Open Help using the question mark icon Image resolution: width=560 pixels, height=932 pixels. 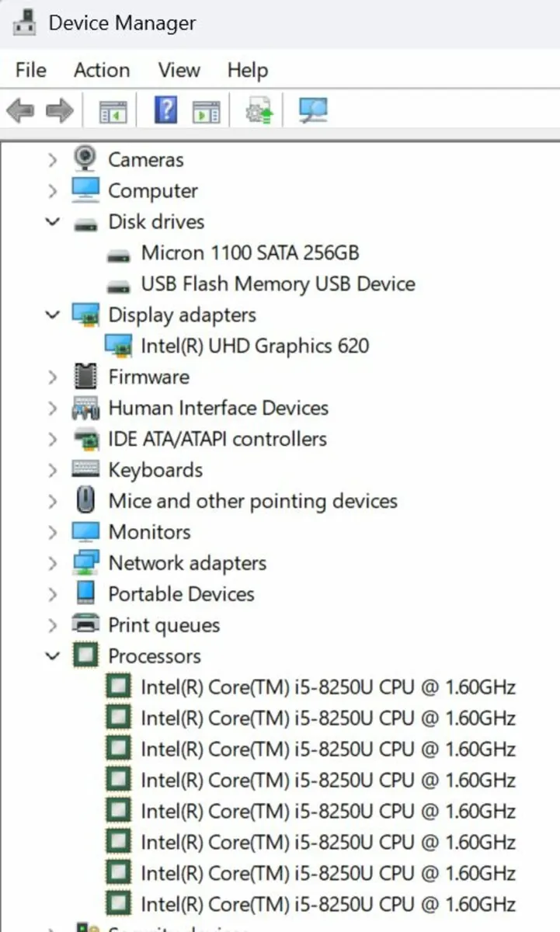pyautogui.click(x=165, y=110)
